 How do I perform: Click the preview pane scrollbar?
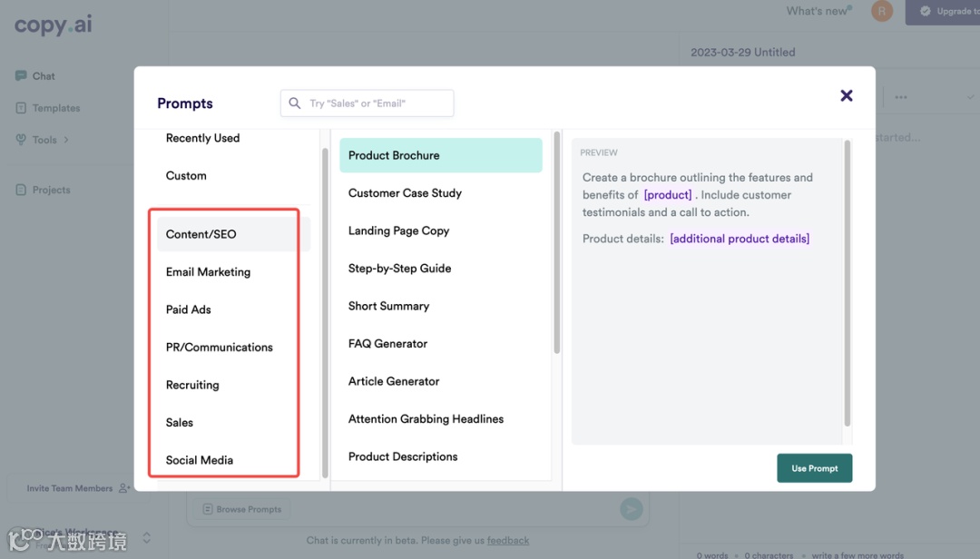point(848,282)
